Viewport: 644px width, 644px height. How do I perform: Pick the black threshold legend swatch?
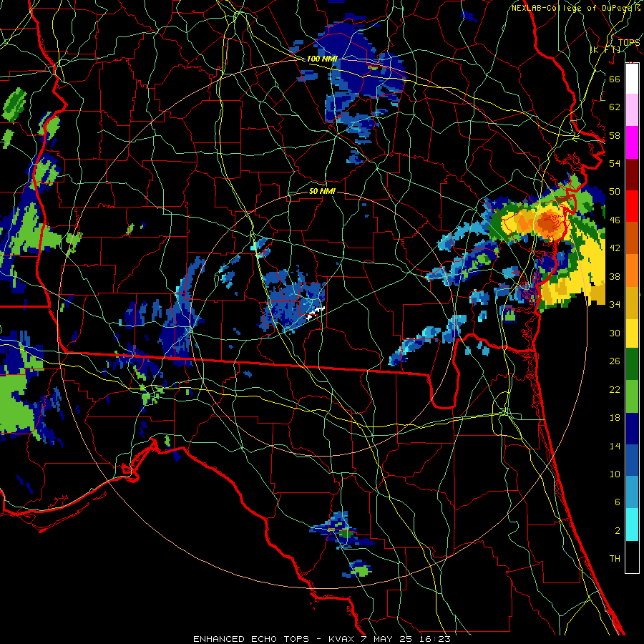pos(632,557)
